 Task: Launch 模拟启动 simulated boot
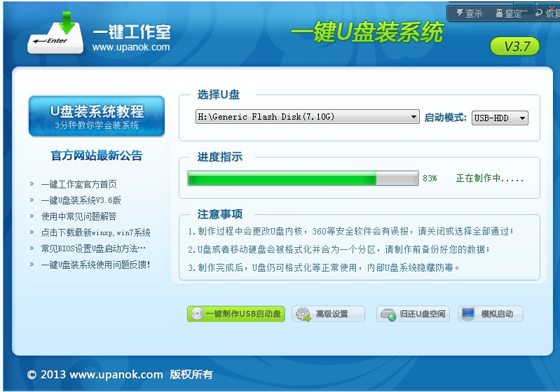tap(490, 314)
